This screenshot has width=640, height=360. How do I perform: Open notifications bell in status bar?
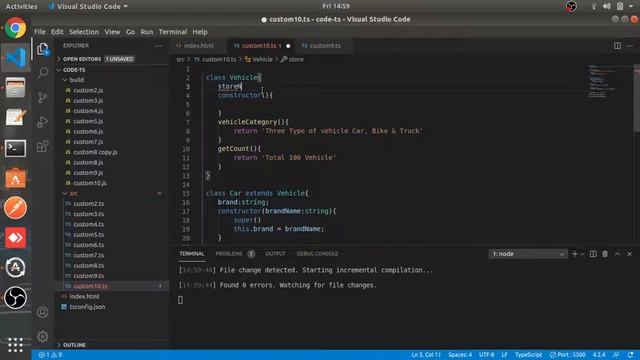[x=631, y=355]
